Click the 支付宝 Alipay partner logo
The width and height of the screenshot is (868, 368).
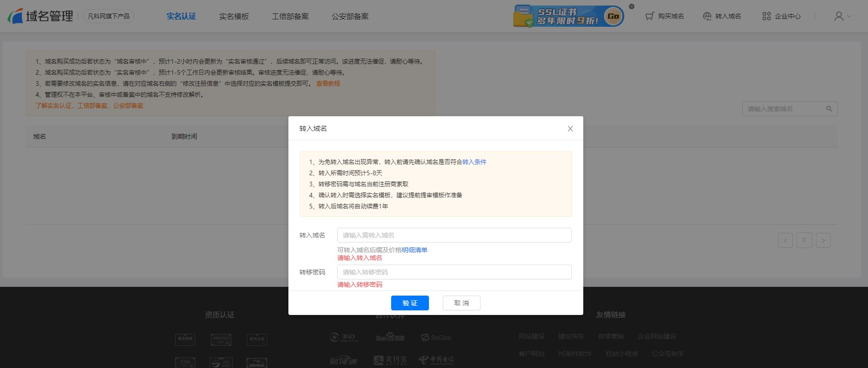[x=390, y=360]
